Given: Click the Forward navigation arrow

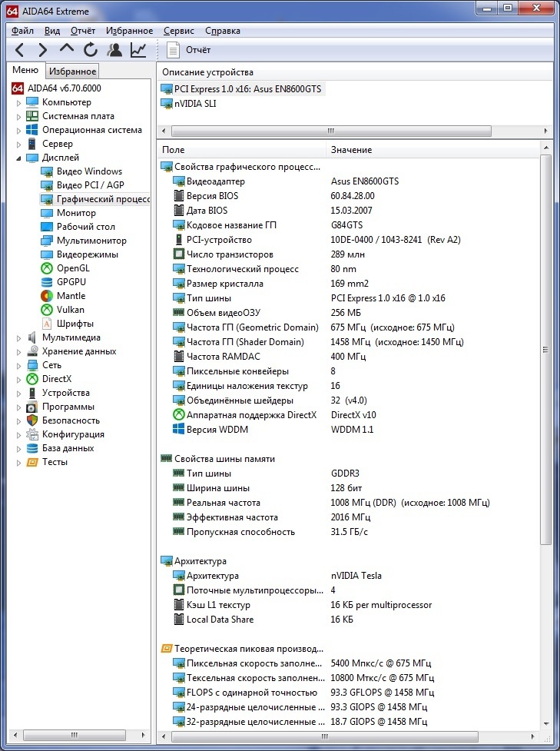Looking at the screenshot, I should coord(43,51).
